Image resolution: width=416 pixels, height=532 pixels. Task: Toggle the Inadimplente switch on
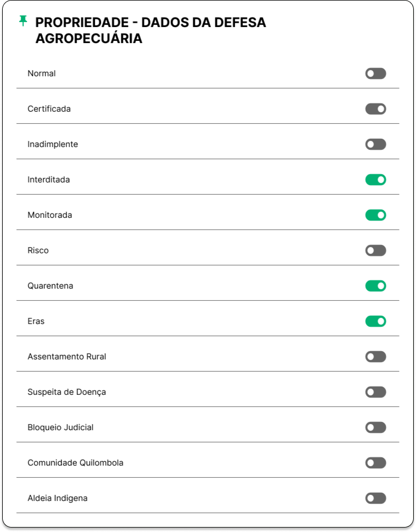pyautogui.click(x=376, y=144)
